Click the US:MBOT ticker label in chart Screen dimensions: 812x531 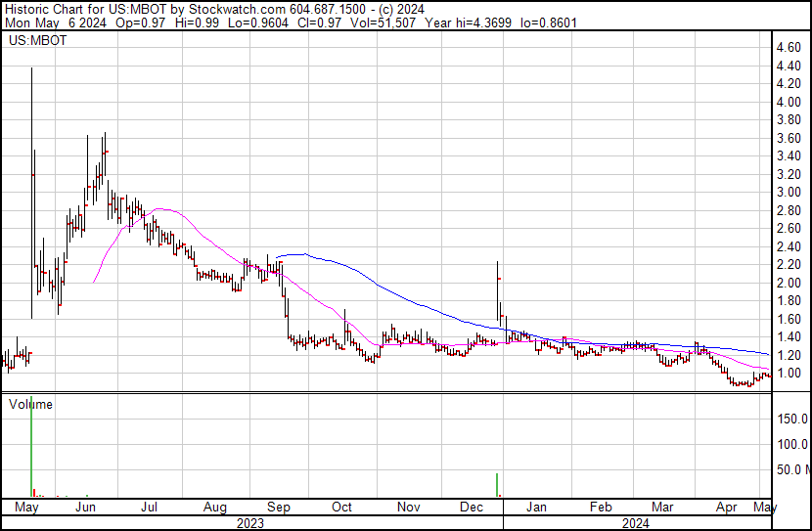(36, 41)
